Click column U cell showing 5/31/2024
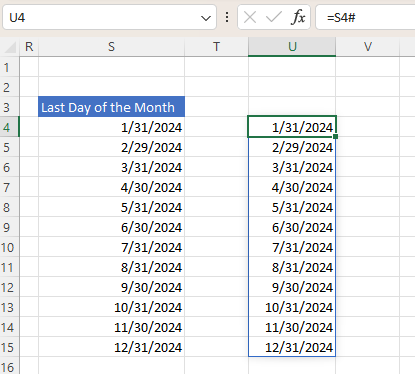 [x=292, y=207]
